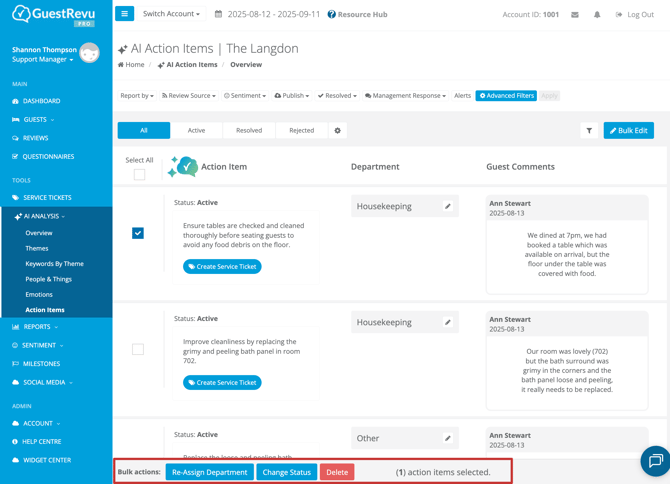The image size is (670, 484).
Task: Open settings gear beside Rejected tab
Action: pos(338,131)
